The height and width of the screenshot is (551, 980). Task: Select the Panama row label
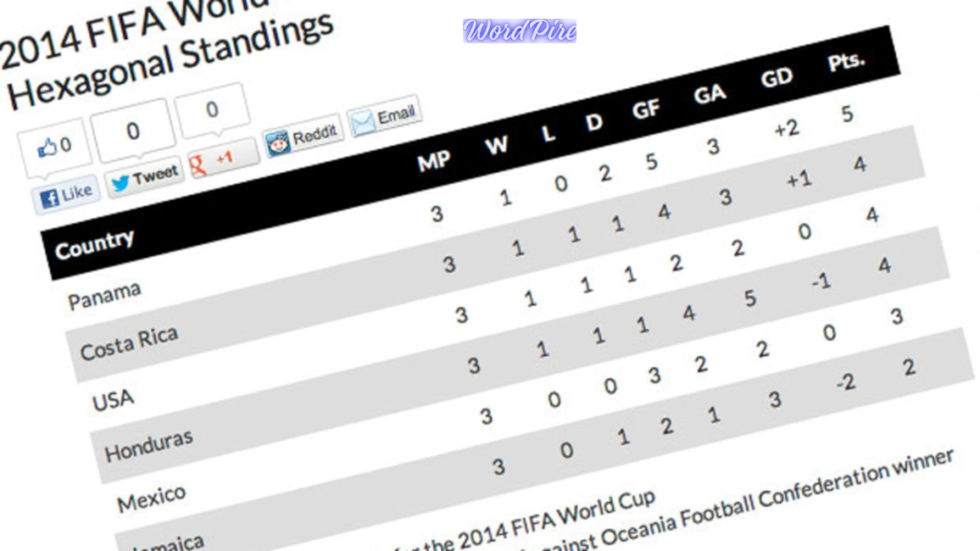coord(104,296)
